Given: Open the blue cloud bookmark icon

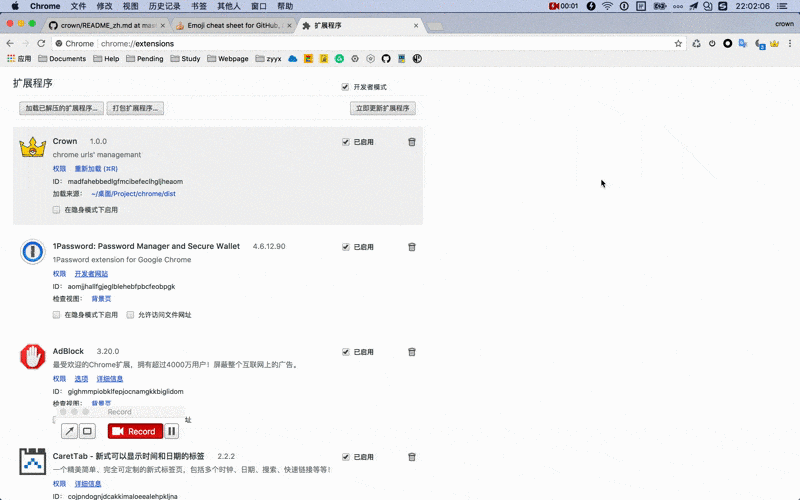Looking at the screenshot, I should [x=292, y=59].
